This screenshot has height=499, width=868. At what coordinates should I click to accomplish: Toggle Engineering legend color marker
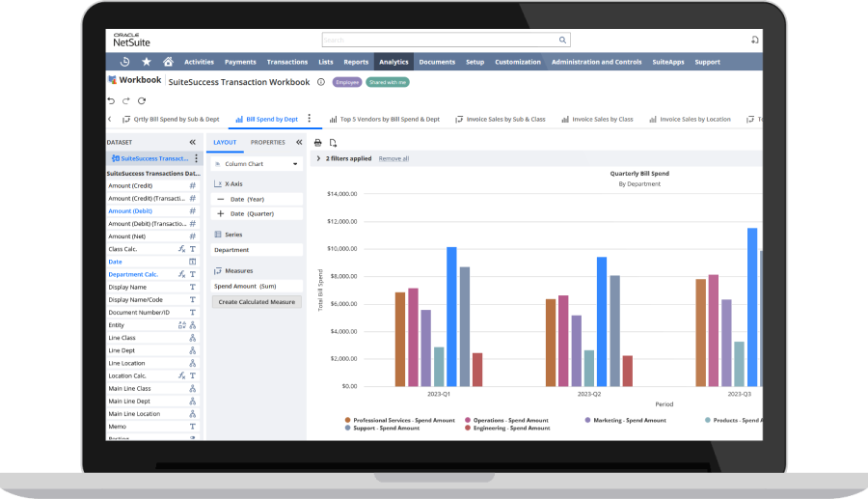468,429
